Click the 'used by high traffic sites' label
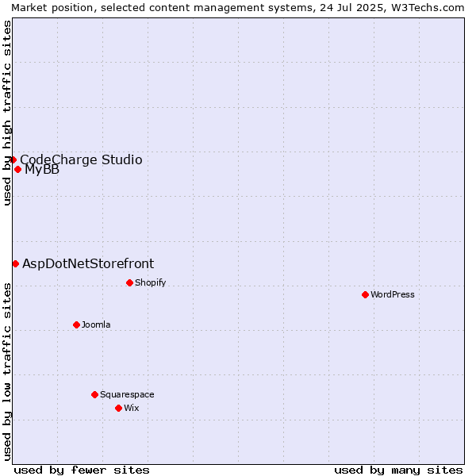Screen dimensions: 476x476 pyautogui.click(x=7, y=113)
